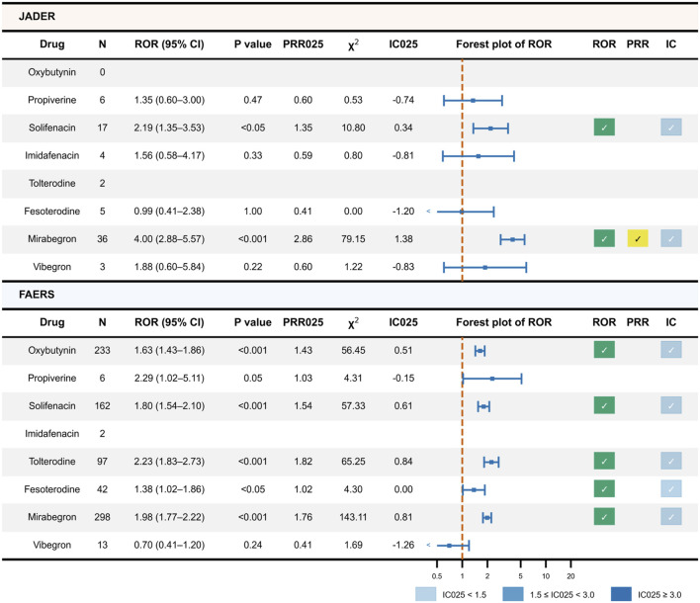Click the yellow PRR checkmark for JADER Mirabegron
Image resolution: width=700 pixels, height=603 pixels.
click(638, 238)
